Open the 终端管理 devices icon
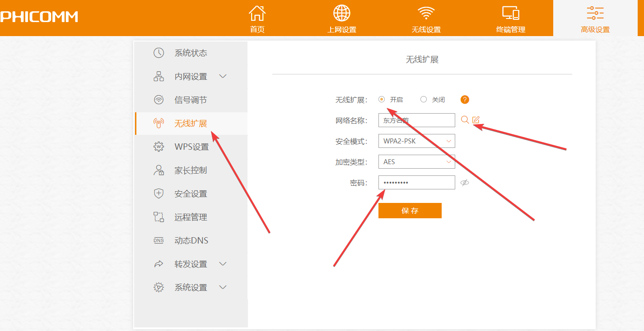Image resolution: width=644 pixels, height=331 pixels. pos(511,13)
